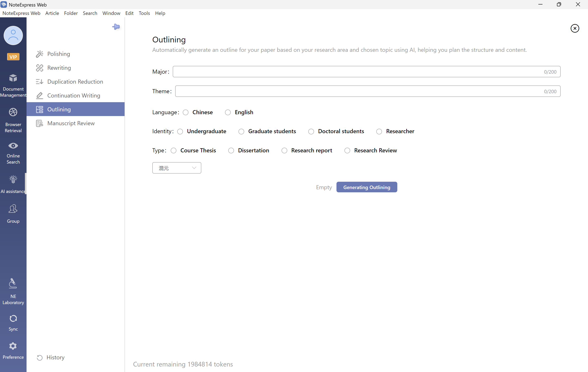Open AI assistance section

point(13,184)
